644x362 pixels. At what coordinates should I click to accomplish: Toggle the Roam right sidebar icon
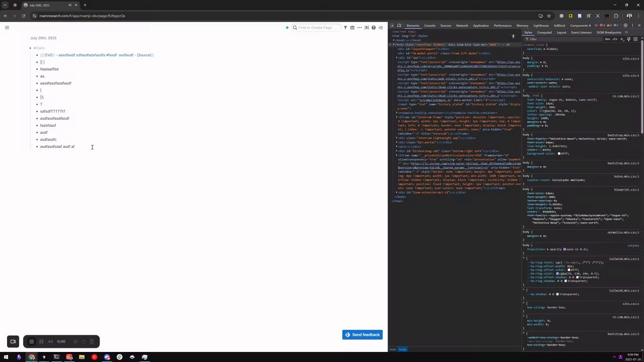[x=380, y=28]
